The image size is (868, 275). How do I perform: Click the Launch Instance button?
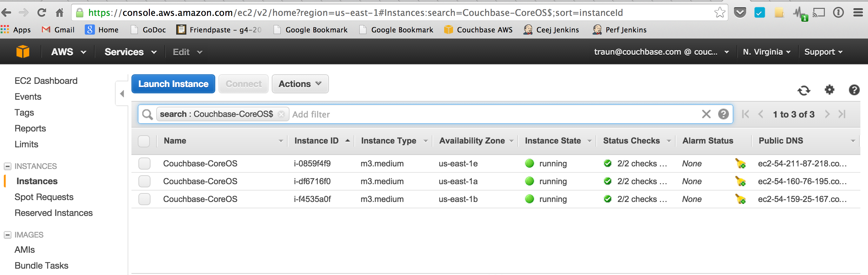(173, 84)
